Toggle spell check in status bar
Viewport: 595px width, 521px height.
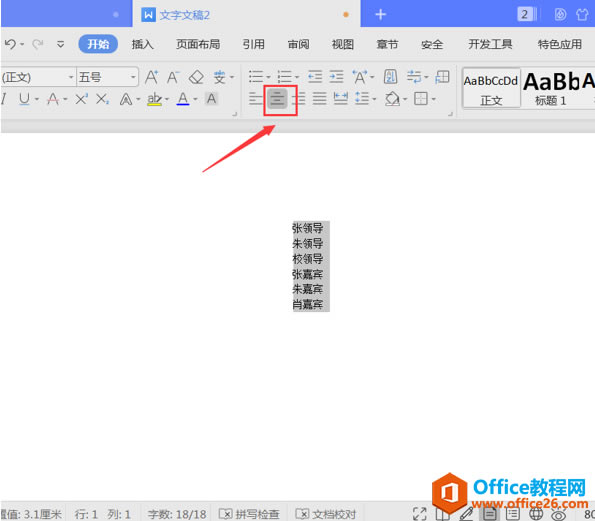pyautogui.click(x=249, y=514)
